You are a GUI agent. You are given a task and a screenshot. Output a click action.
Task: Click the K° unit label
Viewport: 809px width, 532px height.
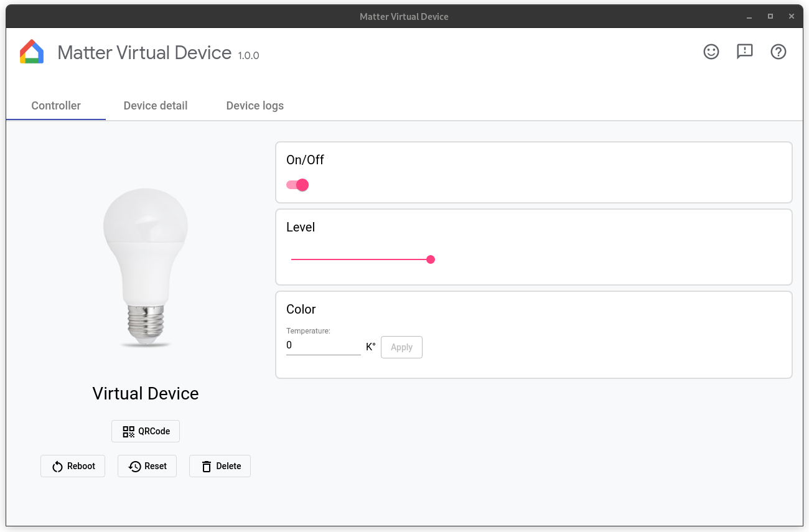pos(371,347)
